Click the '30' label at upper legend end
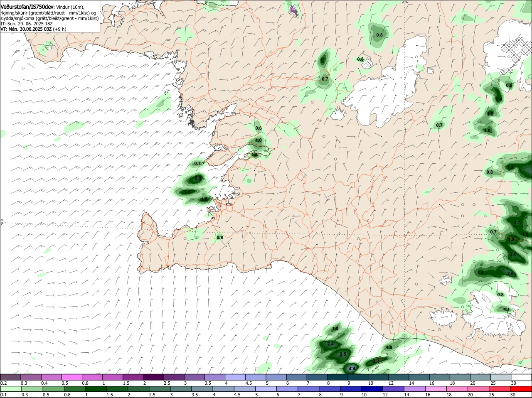This screenshot has height=398, width=532. 513,383
